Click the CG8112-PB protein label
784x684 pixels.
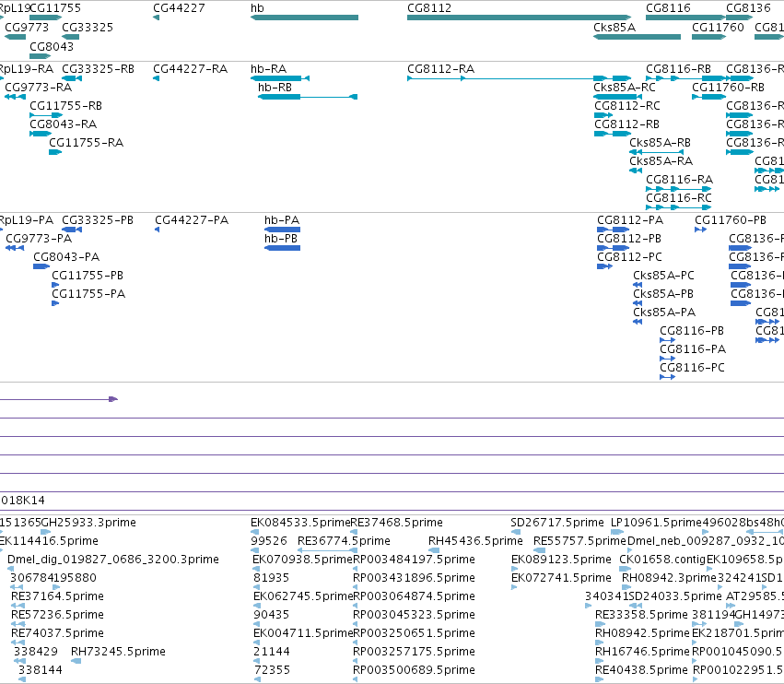click(x=629, y=238)
